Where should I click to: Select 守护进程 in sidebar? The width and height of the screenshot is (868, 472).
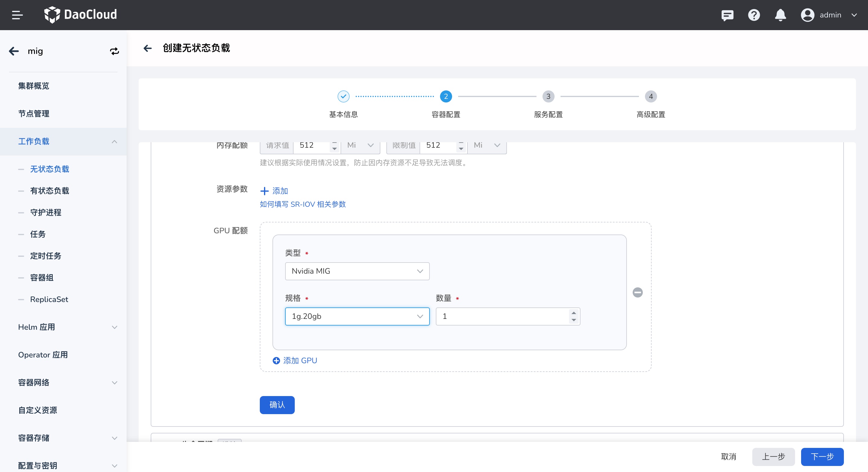click(x=46, y=212)
